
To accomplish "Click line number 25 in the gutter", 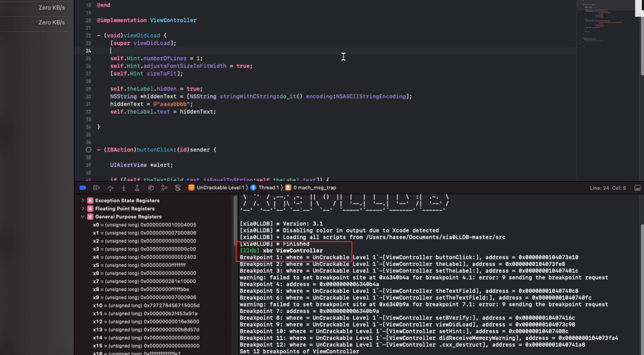I will click(88, 58).
